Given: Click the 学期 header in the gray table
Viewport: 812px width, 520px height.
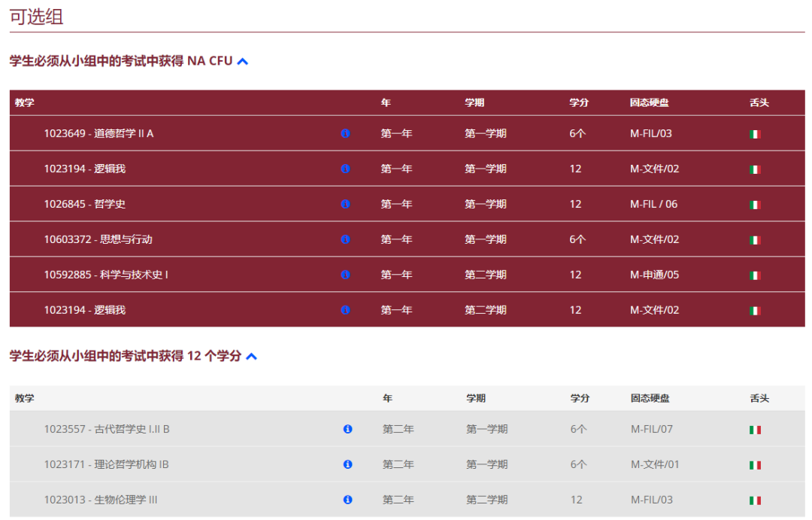Looking at the screenshot, I should point(476,398).
